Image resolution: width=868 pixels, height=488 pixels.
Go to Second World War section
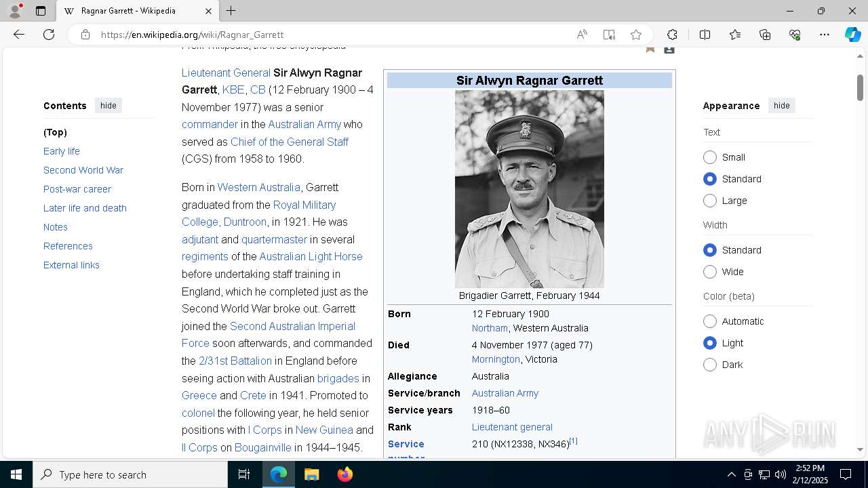[83, 170]
